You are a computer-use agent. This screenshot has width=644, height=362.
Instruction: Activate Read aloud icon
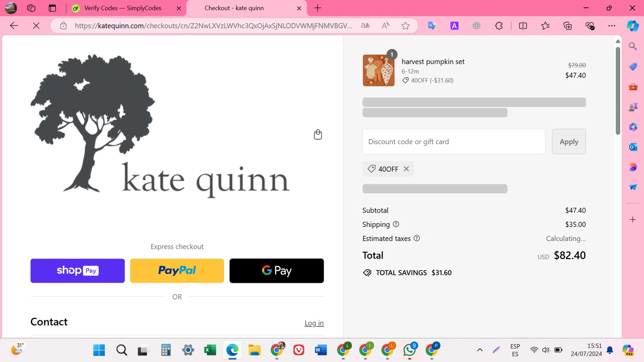pos(386,26)
